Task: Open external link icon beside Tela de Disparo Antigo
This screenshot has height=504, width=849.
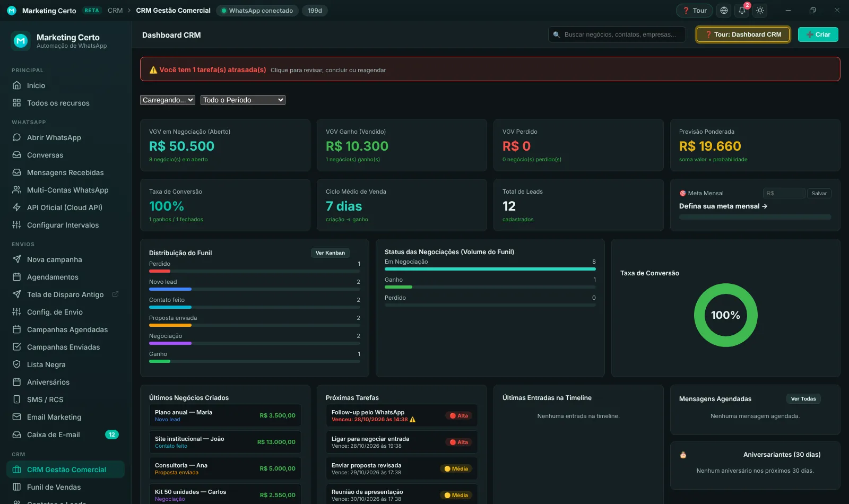Action: pos(115,294)
